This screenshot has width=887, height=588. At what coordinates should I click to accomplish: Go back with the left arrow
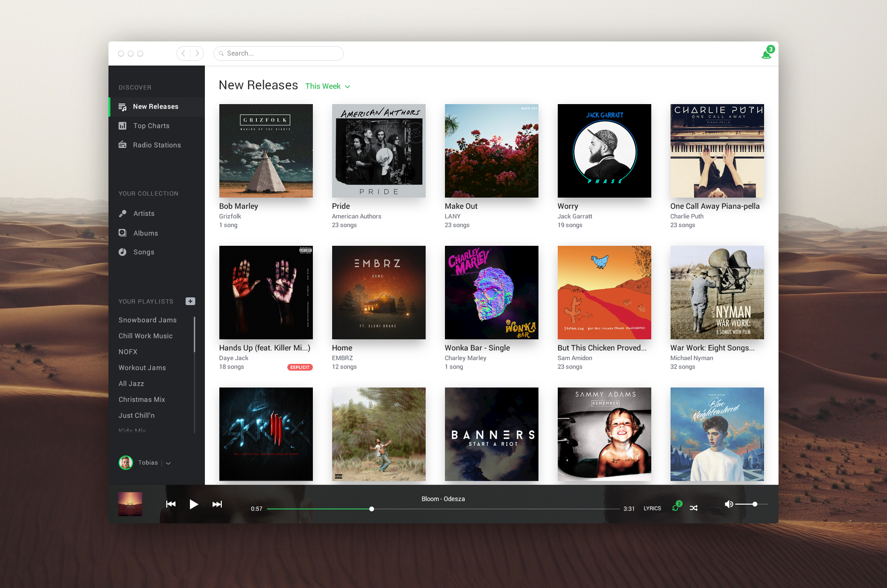pos(184,53)
